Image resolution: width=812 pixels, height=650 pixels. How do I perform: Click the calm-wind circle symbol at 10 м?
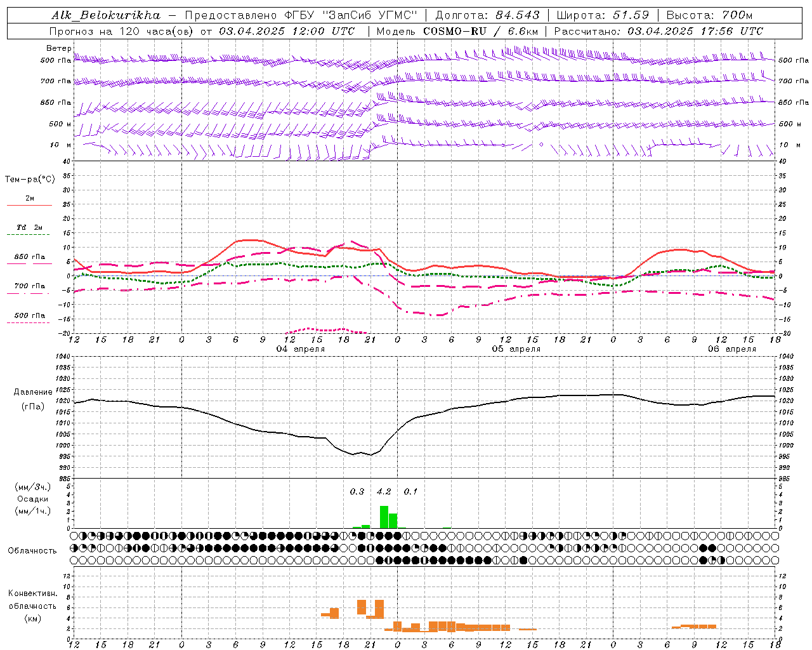[541, 145]
